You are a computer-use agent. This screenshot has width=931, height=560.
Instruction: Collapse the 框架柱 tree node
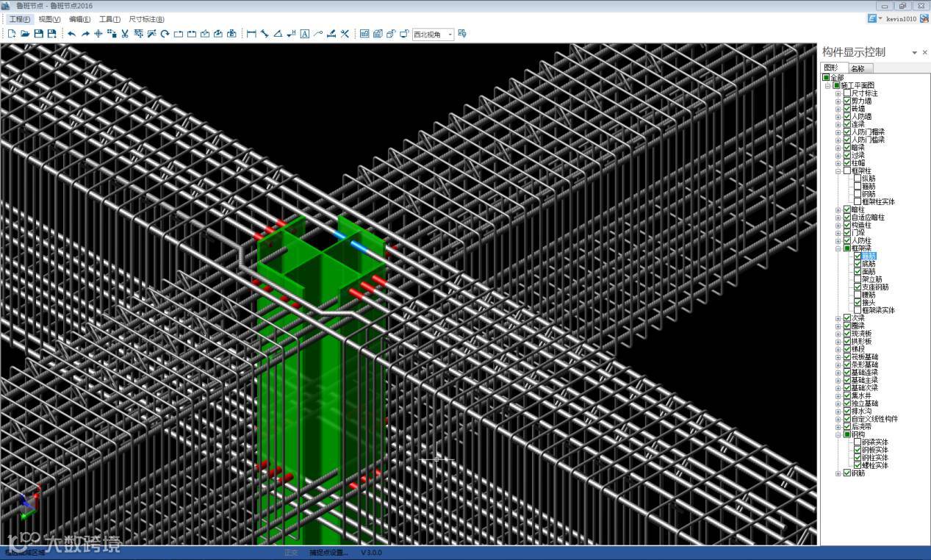coord(838,170)
